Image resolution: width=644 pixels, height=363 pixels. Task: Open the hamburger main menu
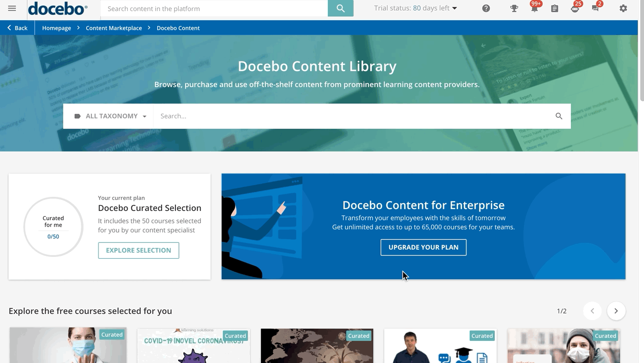click(12, 9)
